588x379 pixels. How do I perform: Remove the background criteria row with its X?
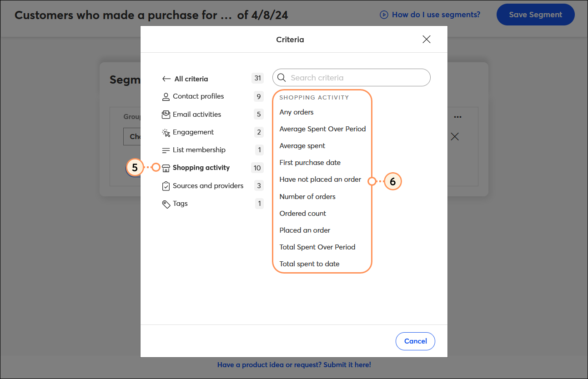[x=454, y=136]
